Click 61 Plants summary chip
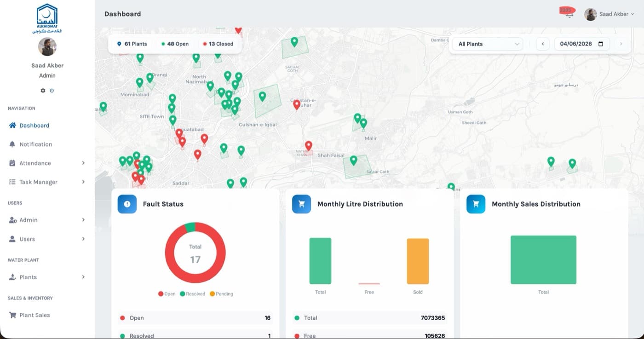 [x=132, y=44]
